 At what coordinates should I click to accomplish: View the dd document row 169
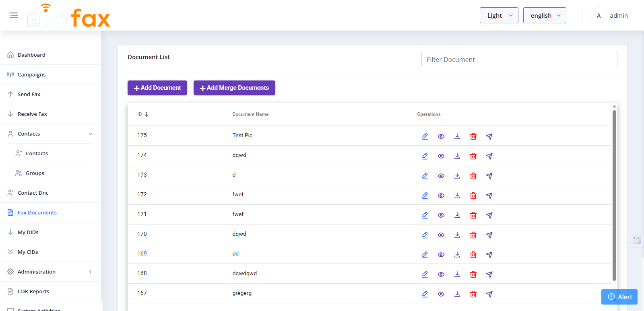(441, 255)
